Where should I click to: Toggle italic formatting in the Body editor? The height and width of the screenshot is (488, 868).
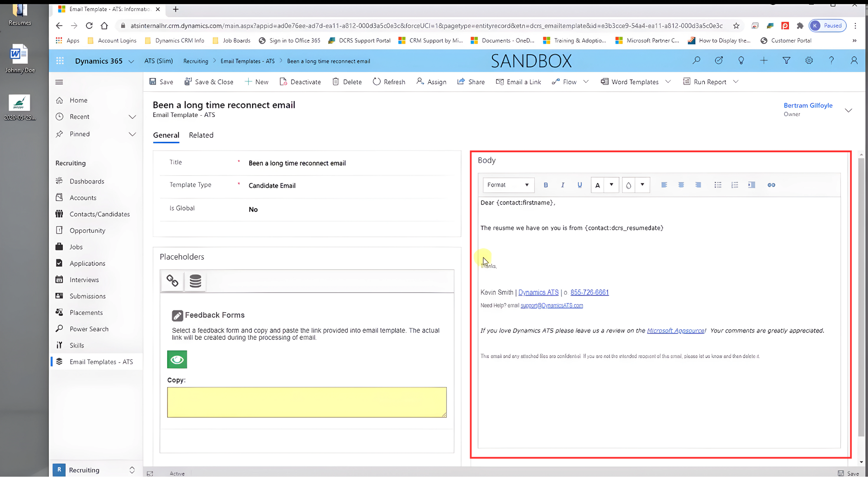pyautogui.click(x=563, y=185)
